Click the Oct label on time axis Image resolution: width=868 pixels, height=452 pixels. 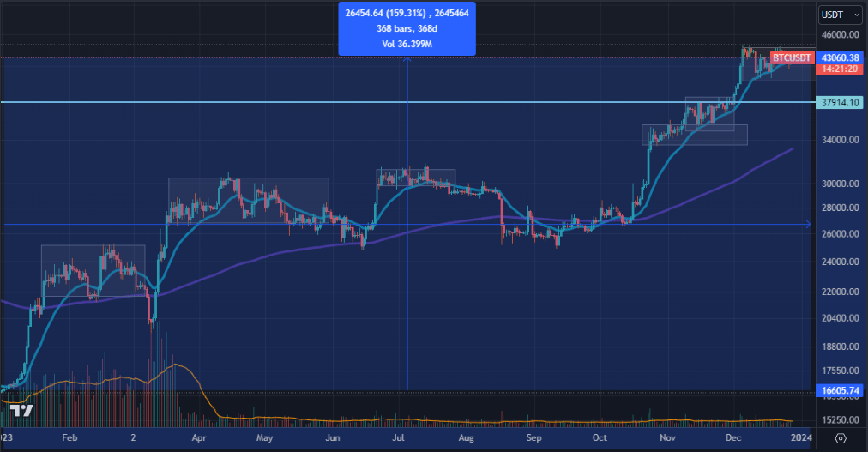coord(600,437)
